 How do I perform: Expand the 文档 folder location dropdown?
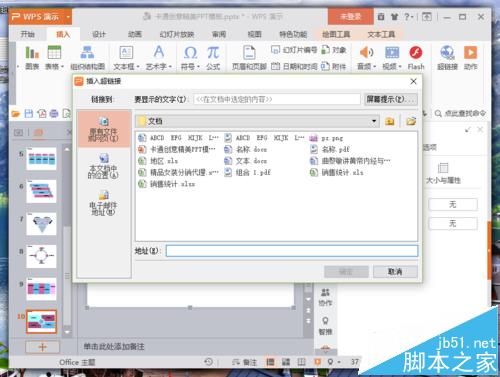pyautogui.click(x=374, y=121)
